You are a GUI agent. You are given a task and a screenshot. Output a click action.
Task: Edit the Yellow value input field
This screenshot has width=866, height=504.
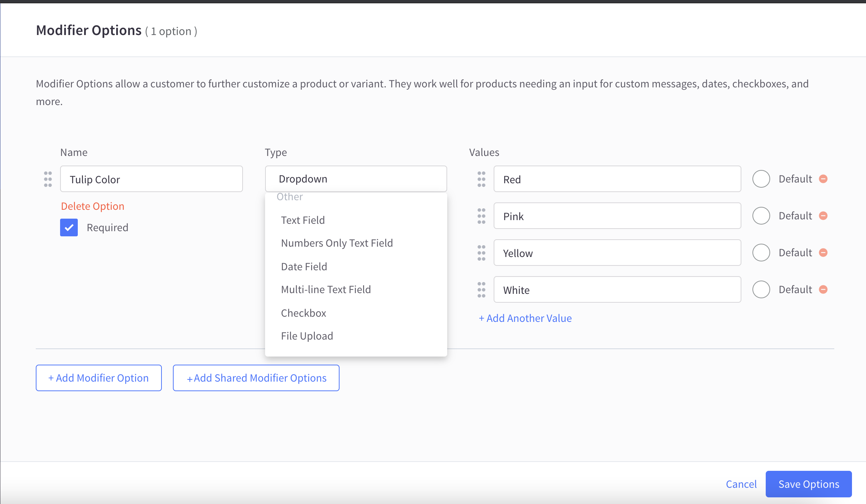[618, 253]
